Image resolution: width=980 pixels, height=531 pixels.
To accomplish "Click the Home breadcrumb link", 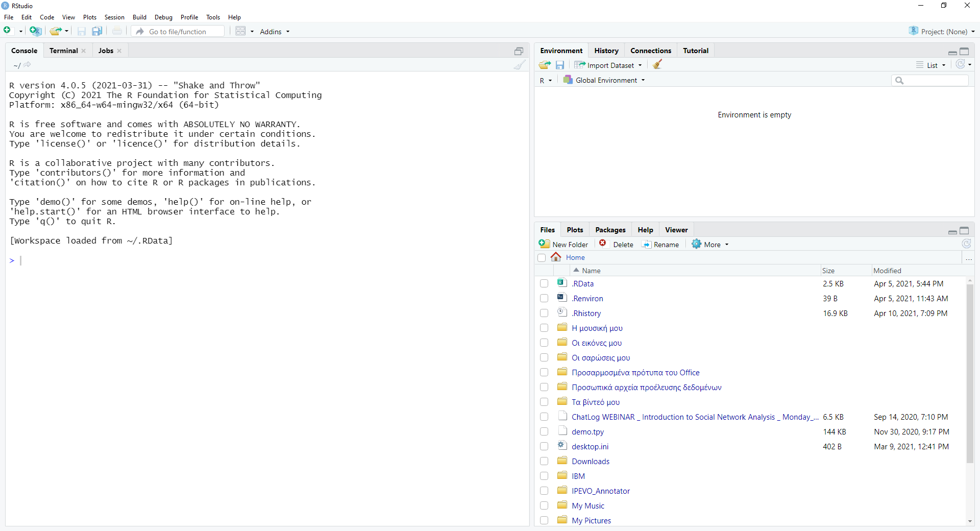I will click(x=575, y=257).
